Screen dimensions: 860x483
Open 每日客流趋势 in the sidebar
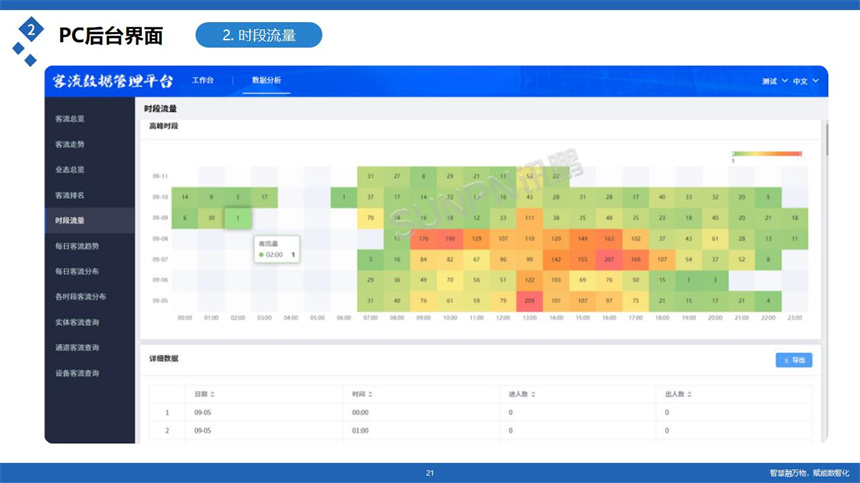click(x=77, y=246)
